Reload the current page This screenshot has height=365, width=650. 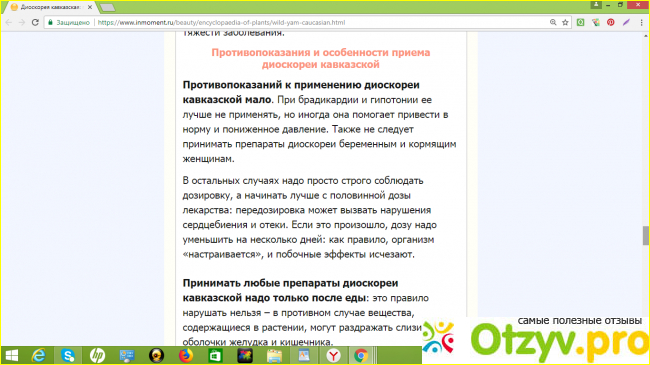pyautogui.click(x=35, y=22)
